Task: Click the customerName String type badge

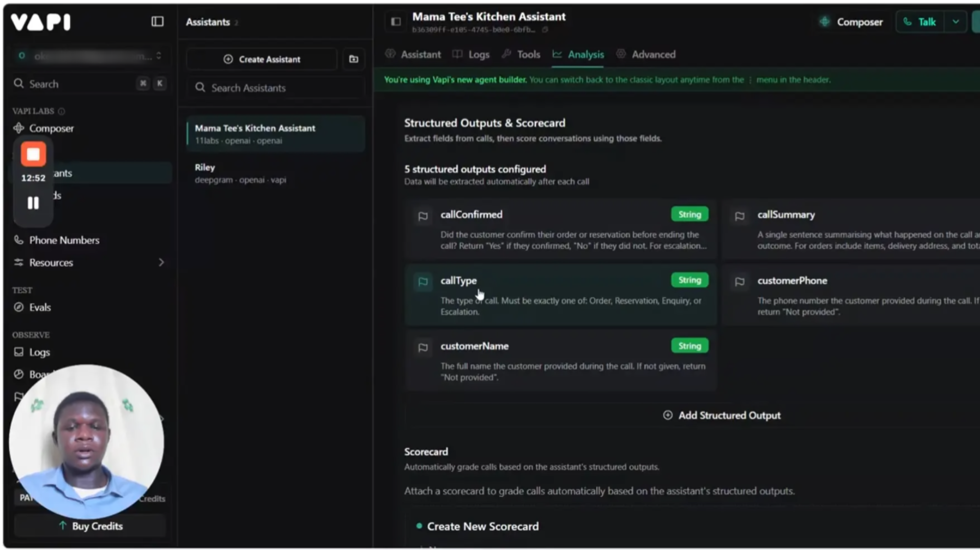Action: [690, 346]
